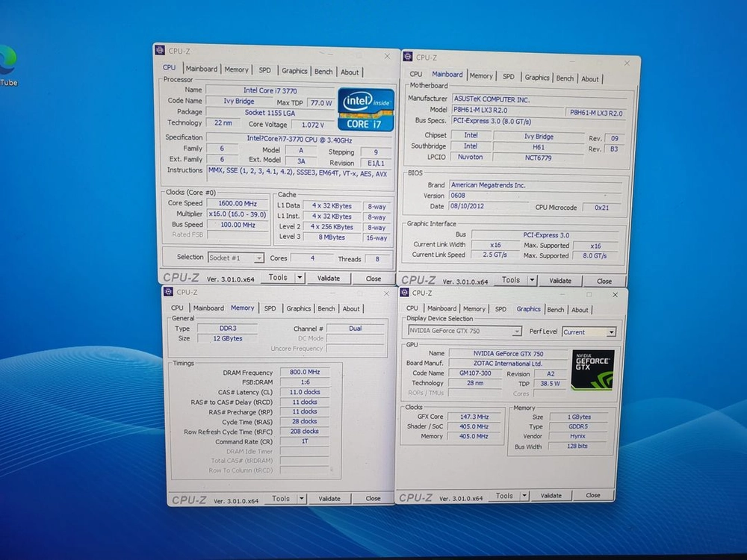
Task: Select About tab in Memory window
Action: (351, 308)
